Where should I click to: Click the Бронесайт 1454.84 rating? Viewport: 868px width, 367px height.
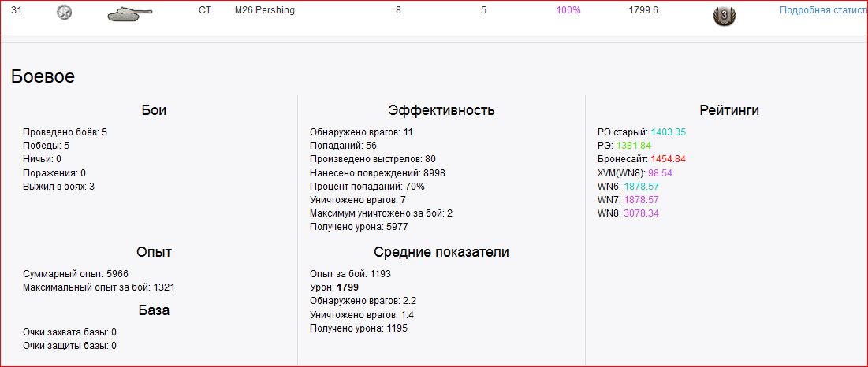(642, 159)
